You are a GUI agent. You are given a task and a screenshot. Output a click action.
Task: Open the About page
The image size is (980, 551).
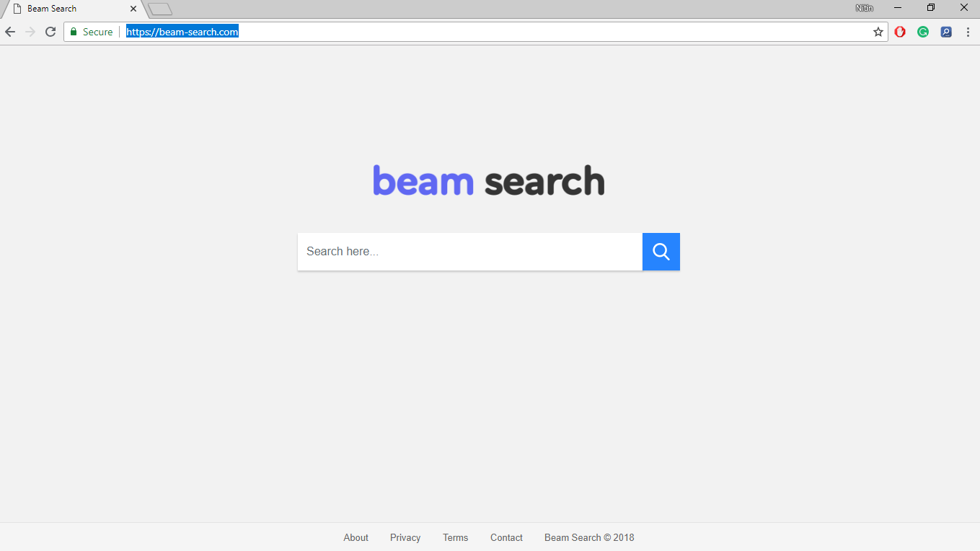pos(356,537)
